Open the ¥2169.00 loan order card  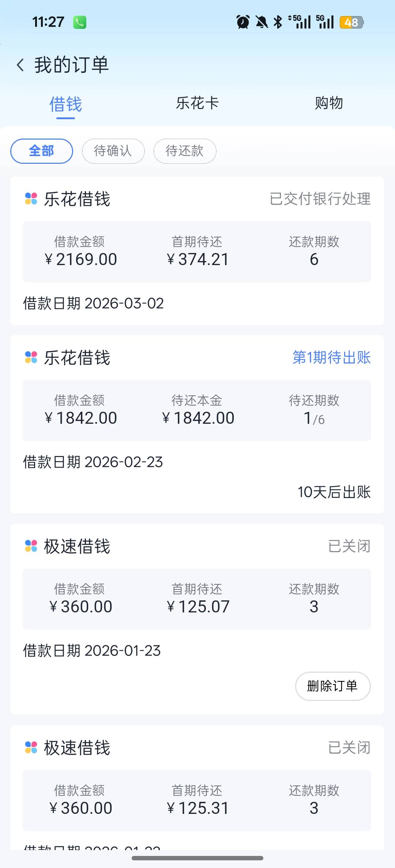point(197,252)
